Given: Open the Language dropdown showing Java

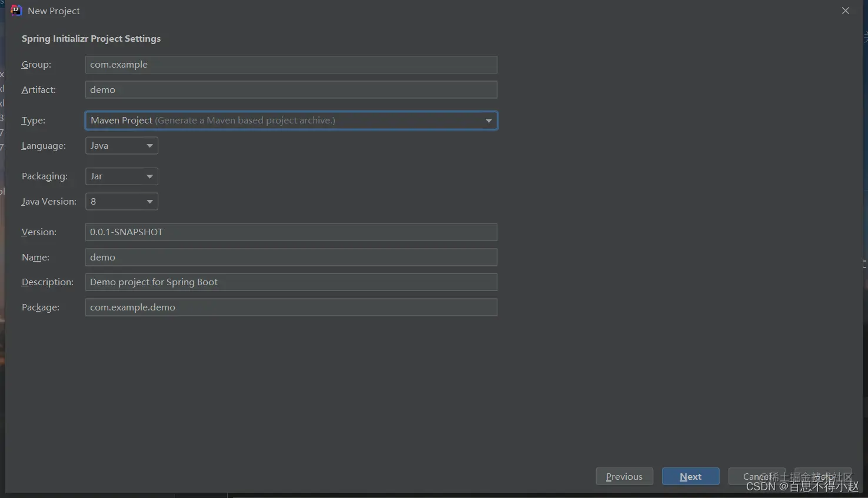Looking at the screenshot, I should 122,146.
